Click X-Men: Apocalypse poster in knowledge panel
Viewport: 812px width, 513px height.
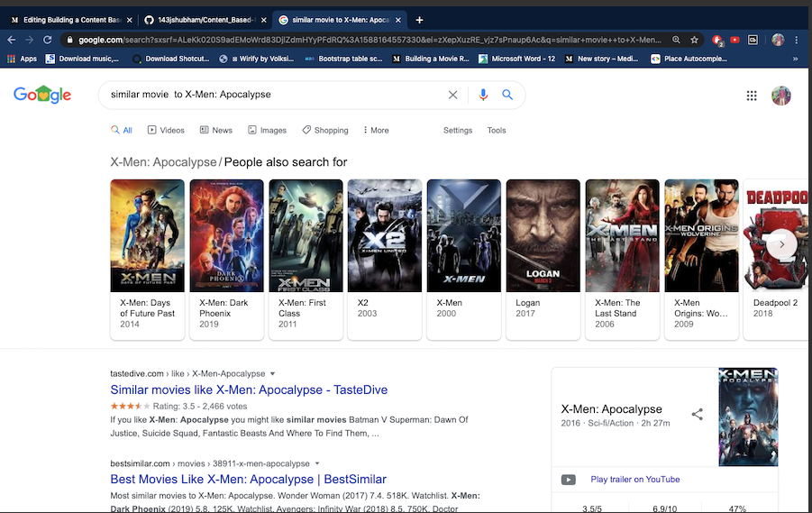[748, 417]
